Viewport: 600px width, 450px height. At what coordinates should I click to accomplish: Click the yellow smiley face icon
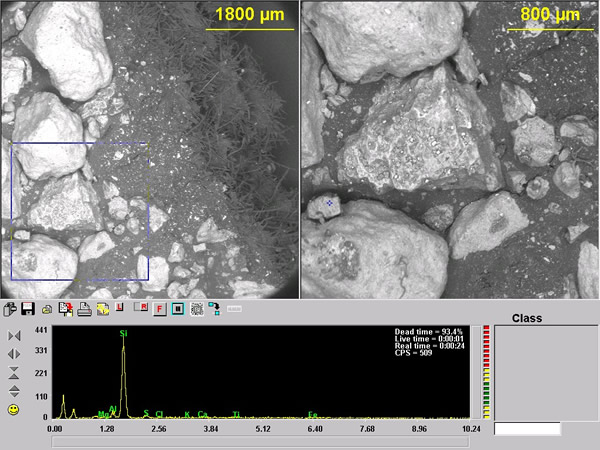13,410
